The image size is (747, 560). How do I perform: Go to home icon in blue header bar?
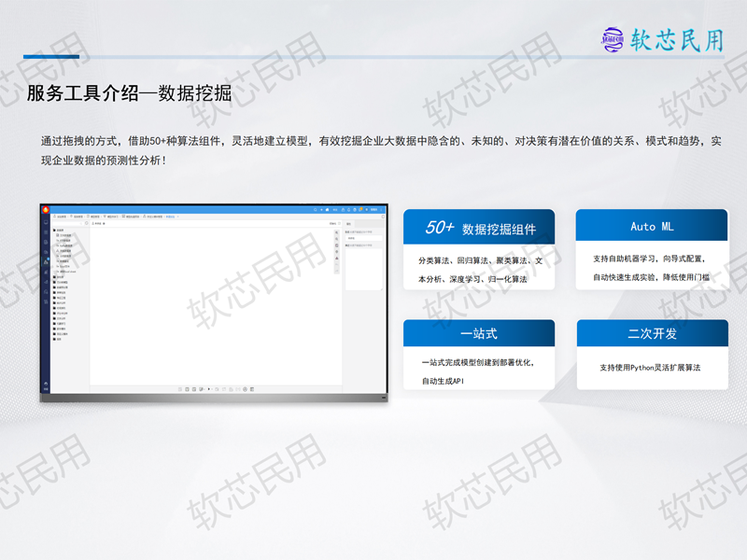click(328, 209)
